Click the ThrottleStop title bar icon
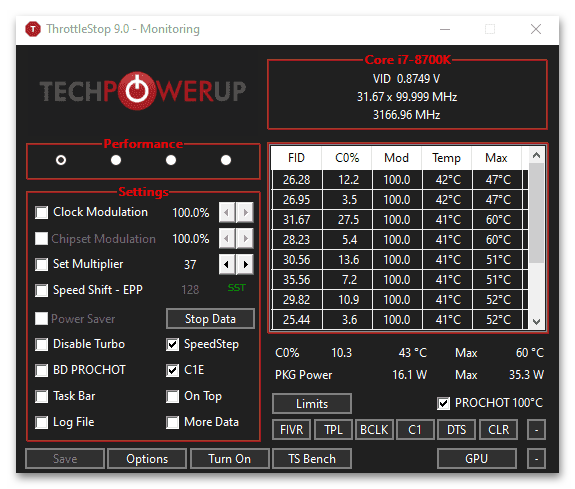 tap(33, 29)
